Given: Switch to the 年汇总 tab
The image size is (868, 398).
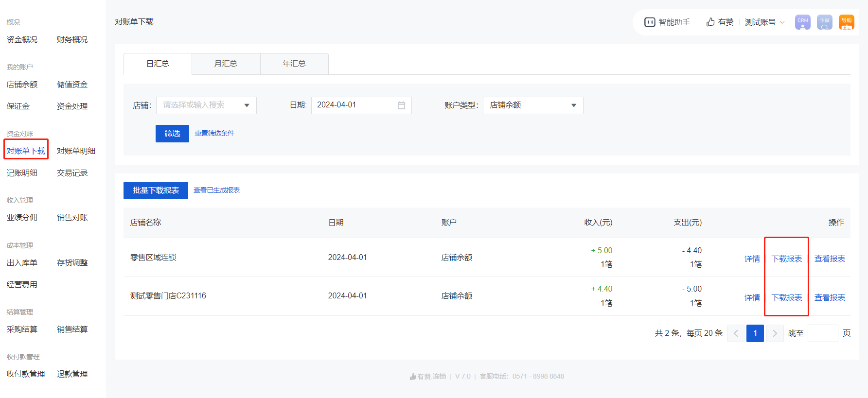Looking at the screenshot, I should (294, 64).
